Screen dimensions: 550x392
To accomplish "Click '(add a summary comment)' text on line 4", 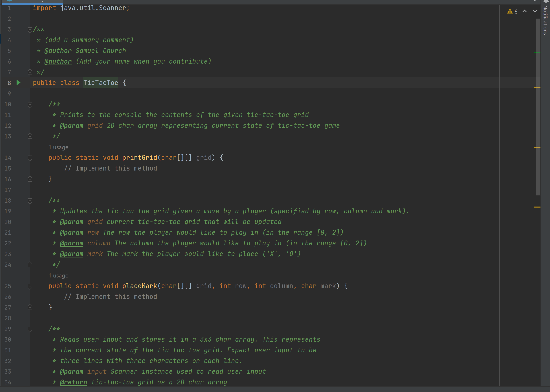I will click(89, 40).
